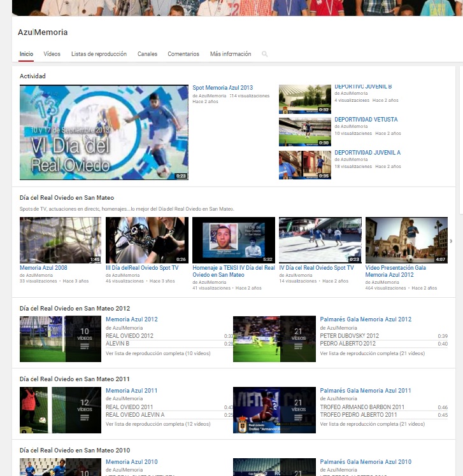This screenshot has height=476, width=463.
Task: Click the channel search magnifier icon
Action: (264, 54)
